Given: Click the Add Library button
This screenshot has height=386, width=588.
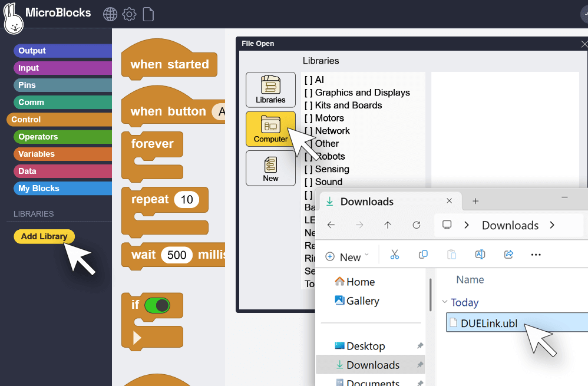Looking at the screenshot, I should click(x=44, y=236).
